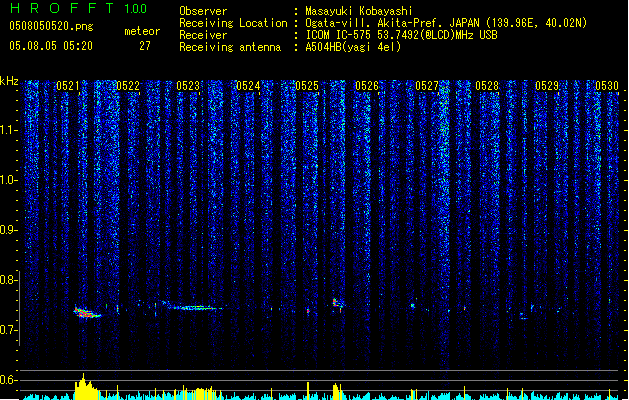The height and width of the screenshot is (400, 629).
Task: Click the kHz axis unit label
Action: click(9, 81)
